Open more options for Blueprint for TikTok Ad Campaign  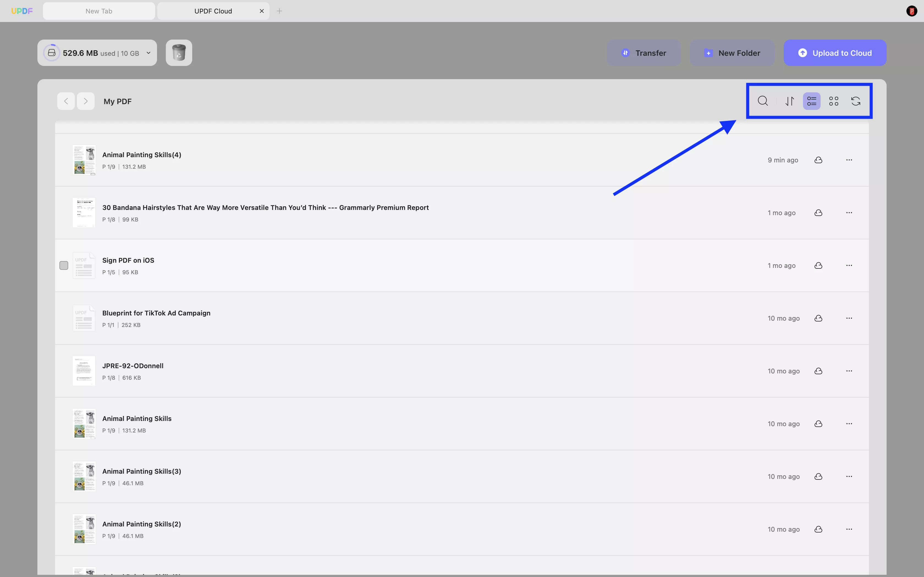pos(849,318)
